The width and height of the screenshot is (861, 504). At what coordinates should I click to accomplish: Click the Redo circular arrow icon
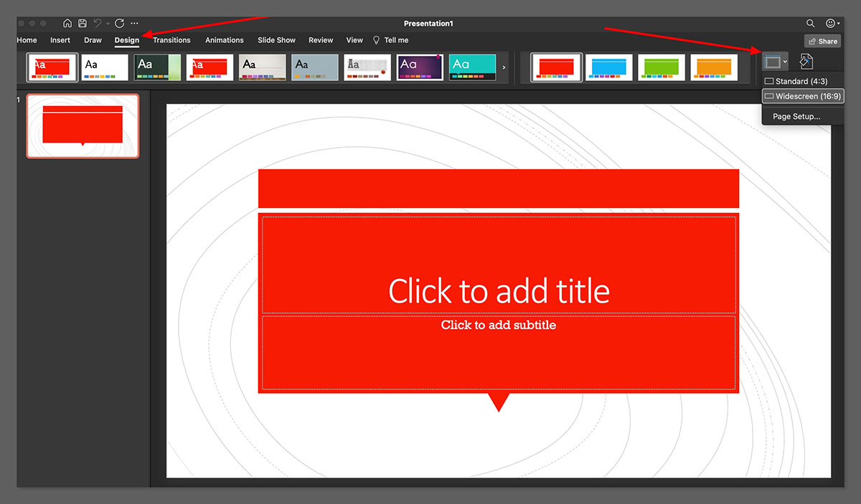[x=119, y=24]
